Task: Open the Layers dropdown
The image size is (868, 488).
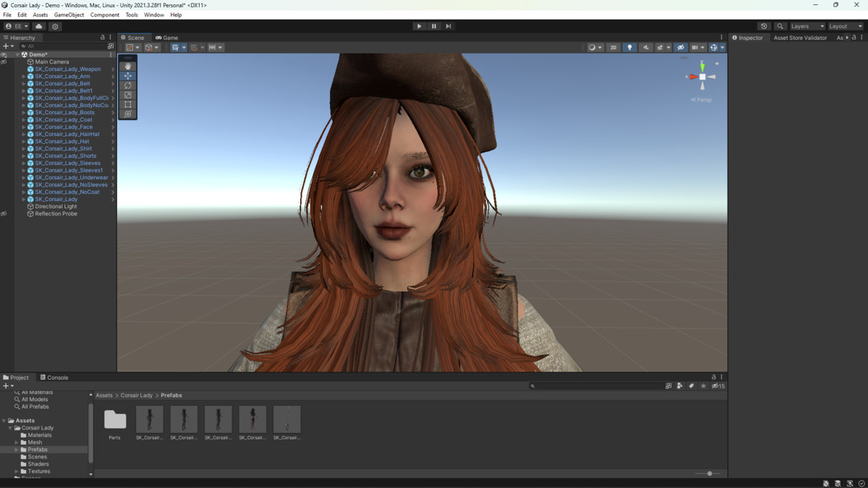Action: click(x=807, y=26)
